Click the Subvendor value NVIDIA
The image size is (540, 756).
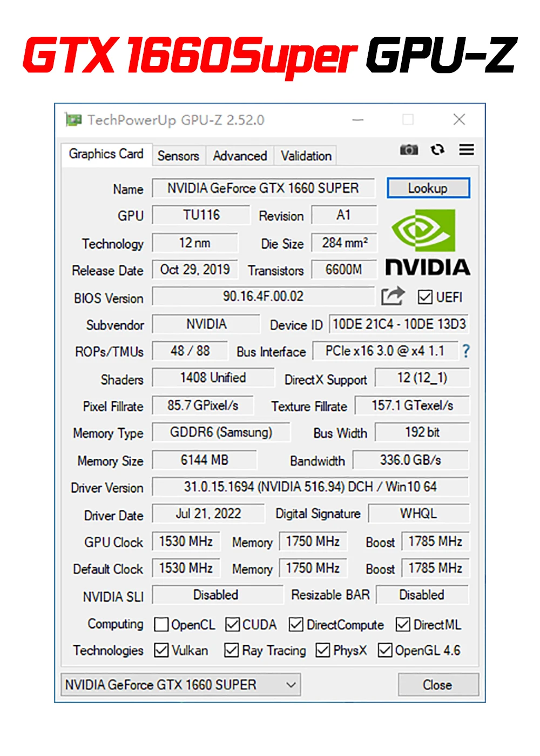tap(206, 324)
